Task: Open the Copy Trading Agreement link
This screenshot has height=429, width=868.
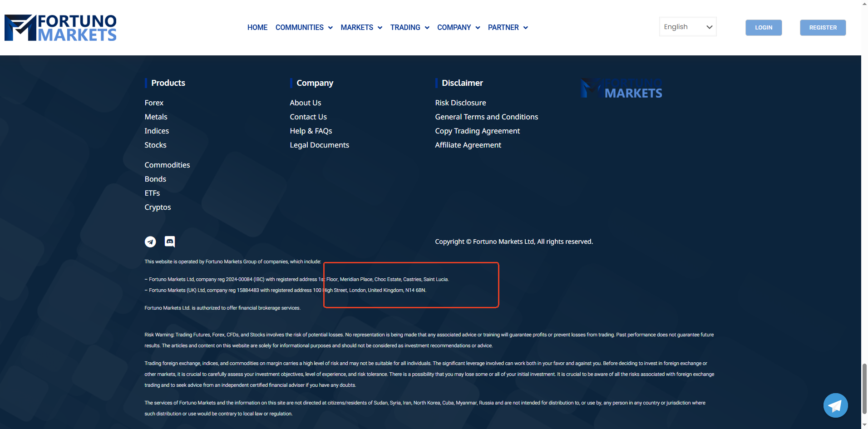Action: coord(477,131)
